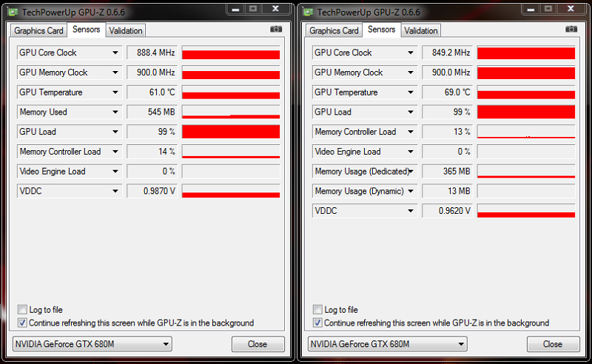Image resolution: width=592 pixels, height=364 pixels.
Task: Click the 14 % memory controller load value
Action: point(152,152)
